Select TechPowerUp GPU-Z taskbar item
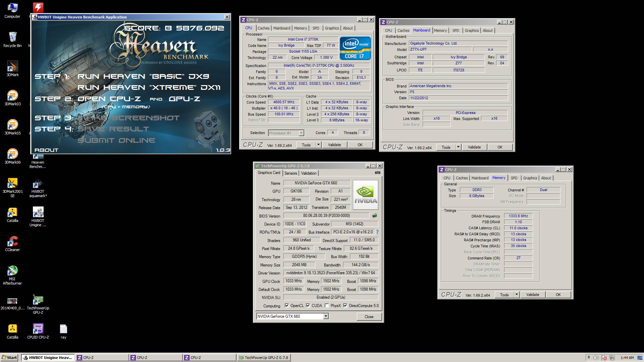 (264, 358)
